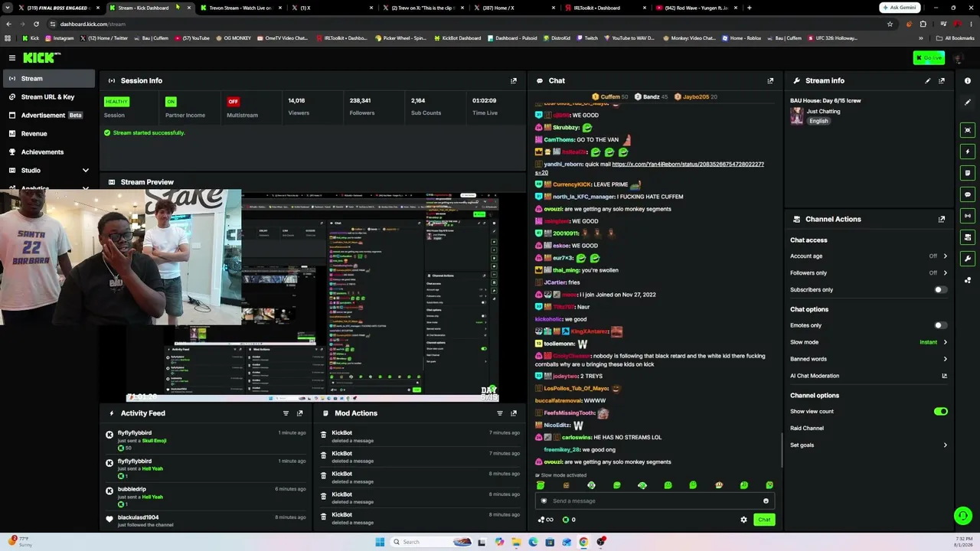
Task: Go to Stream URL & Key
Action: click(x=49, y=97)
